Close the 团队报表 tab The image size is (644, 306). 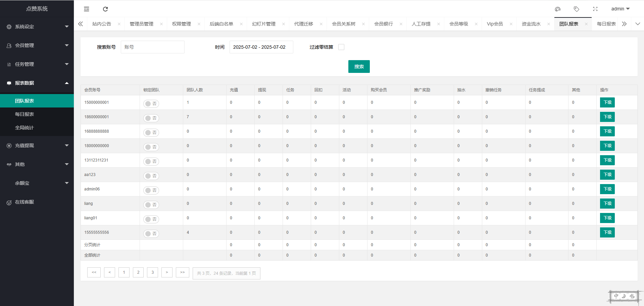586,24
